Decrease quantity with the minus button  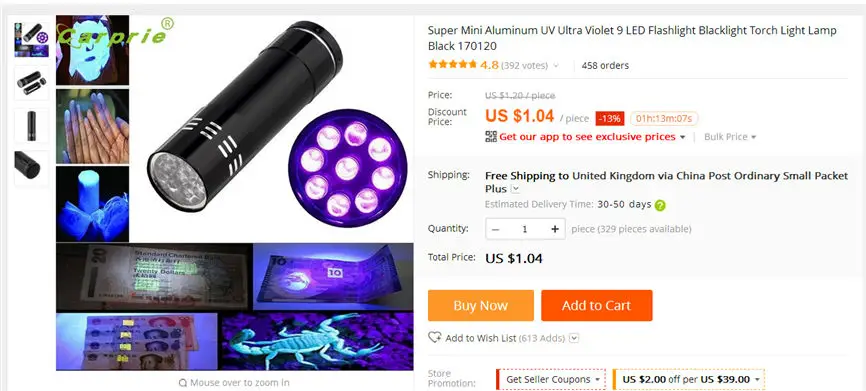coord(495,229)
